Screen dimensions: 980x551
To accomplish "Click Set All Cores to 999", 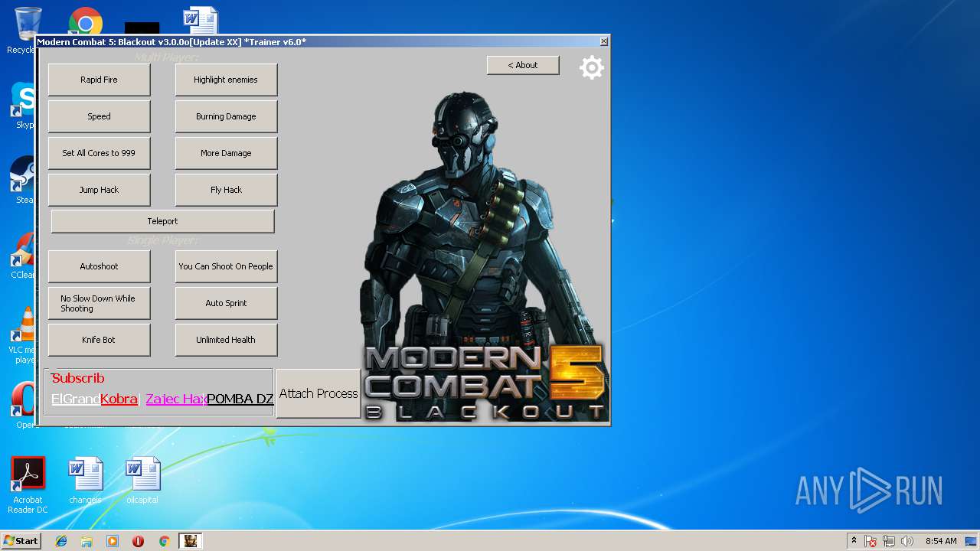I will point(99,153).
